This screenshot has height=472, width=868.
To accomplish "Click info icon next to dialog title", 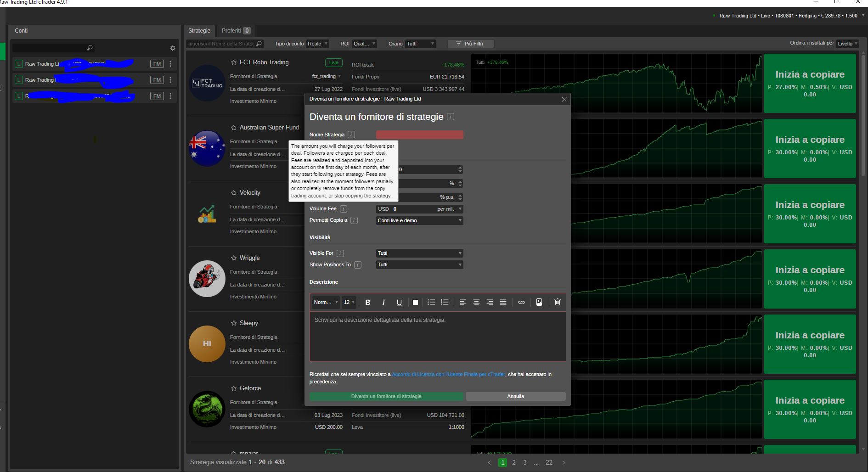I will point(451,117).
